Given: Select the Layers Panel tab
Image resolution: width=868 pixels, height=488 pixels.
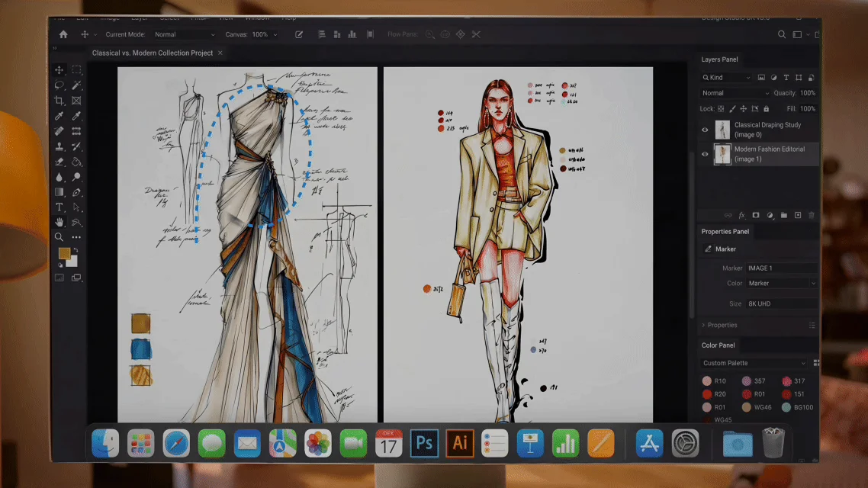Looking at the screenshot, I should (719, 59).
